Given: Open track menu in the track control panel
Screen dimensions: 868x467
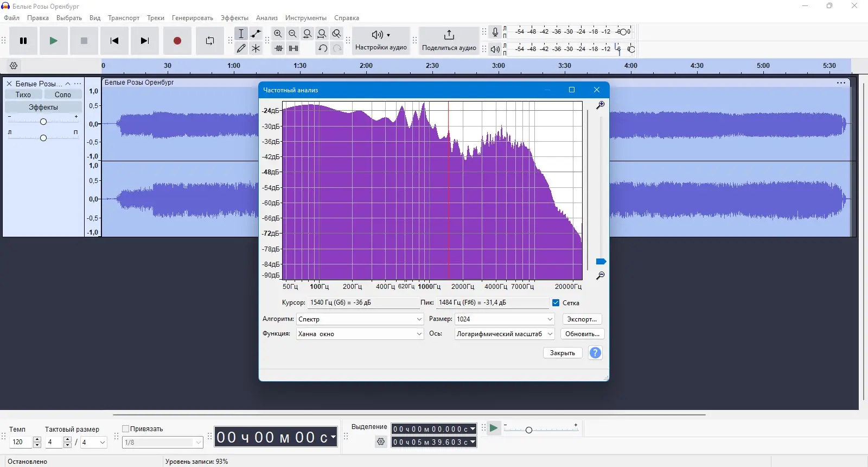Looking at the screenshot, I should (x=78, y=84).
